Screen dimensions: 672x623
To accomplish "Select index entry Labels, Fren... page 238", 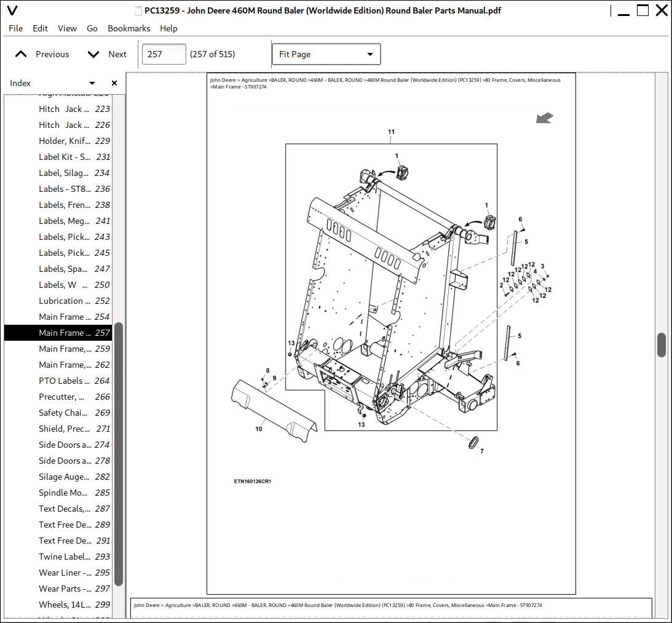I will pos(58,205).
